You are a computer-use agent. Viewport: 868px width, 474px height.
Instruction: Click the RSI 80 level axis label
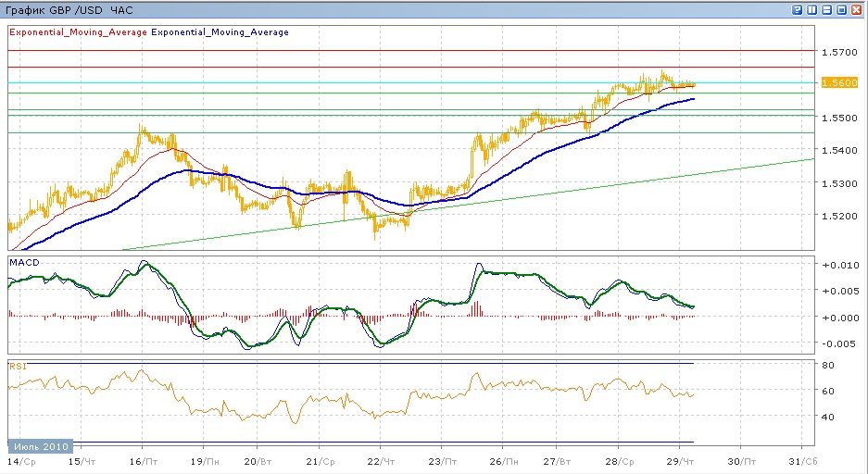[x=829, y=365]
